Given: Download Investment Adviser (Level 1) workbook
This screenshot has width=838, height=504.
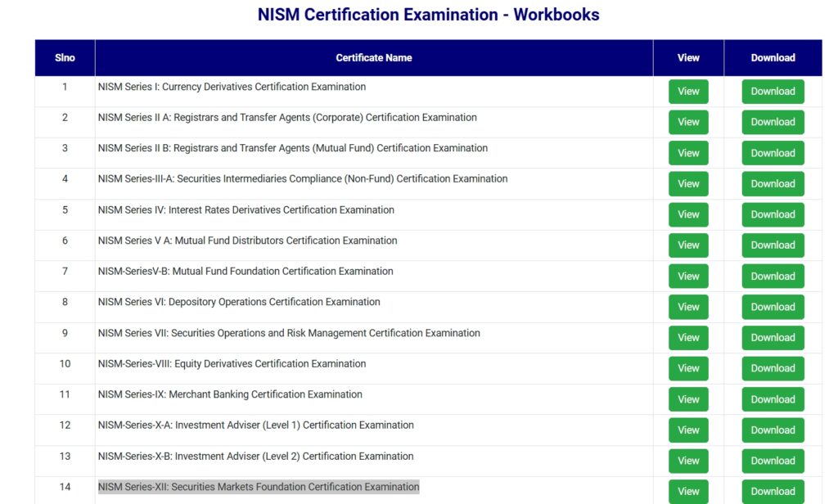Looking at the screenshot, I should click(x=773, y=430).
